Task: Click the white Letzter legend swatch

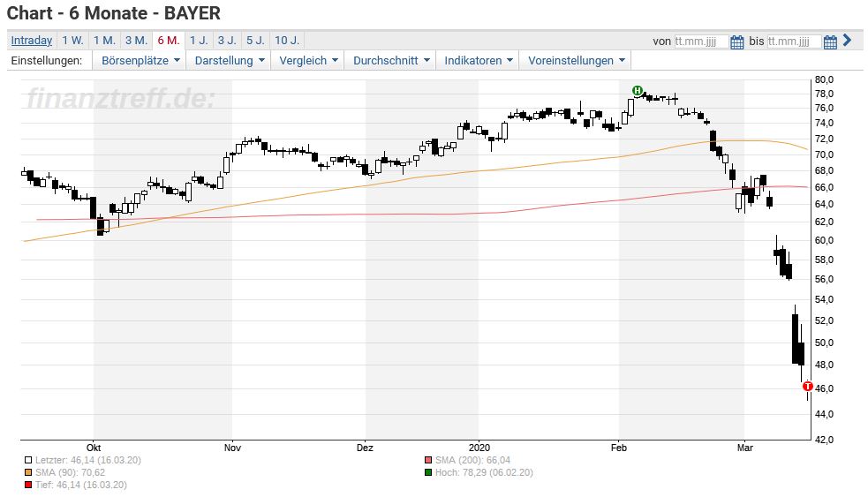Action: 28,460
